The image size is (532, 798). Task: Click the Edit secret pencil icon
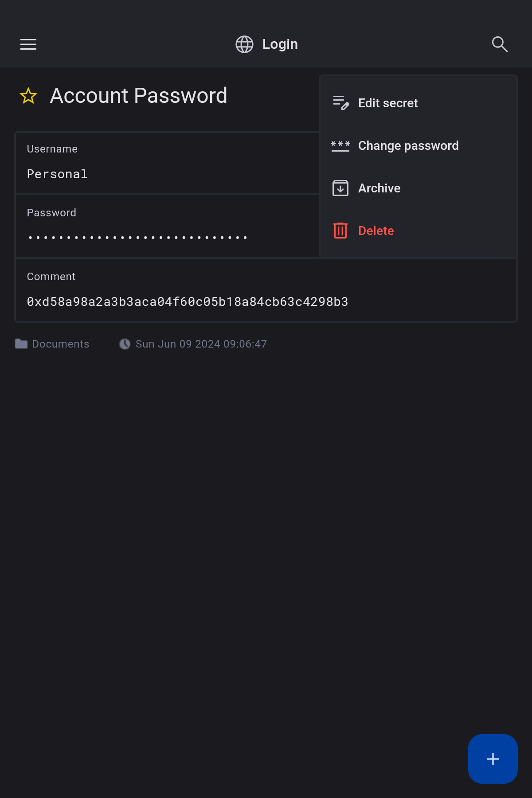(x=340, y=103)
